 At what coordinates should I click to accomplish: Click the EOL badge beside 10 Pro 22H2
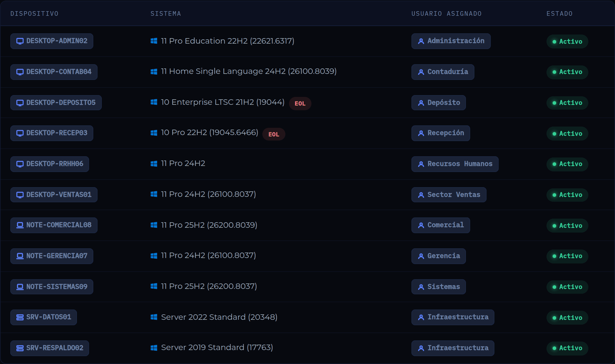(274, 134)
